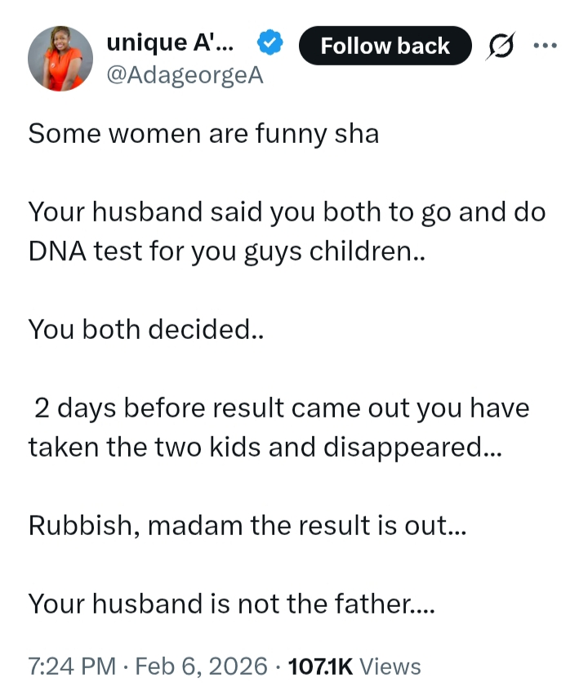Click the "You both decided.." line
The image size is (588, 700).
(140, 329)
